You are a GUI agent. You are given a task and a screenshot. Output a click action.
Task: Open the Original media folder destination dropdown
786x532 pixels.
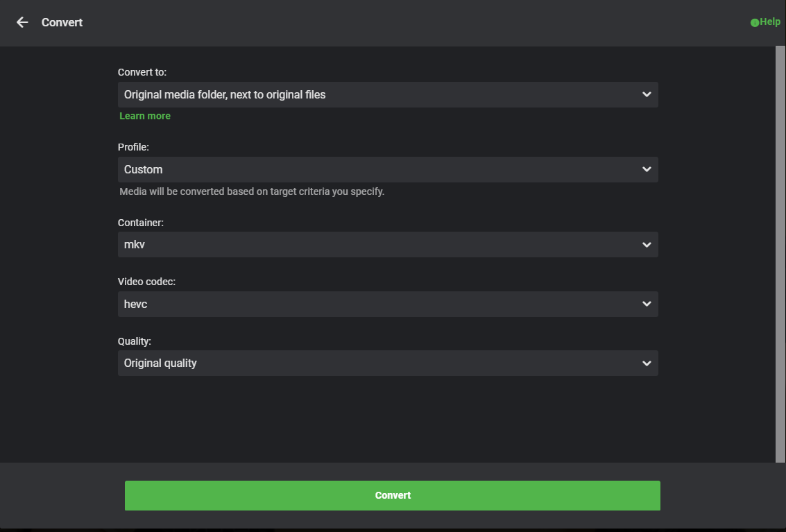[x=388, y=95]
